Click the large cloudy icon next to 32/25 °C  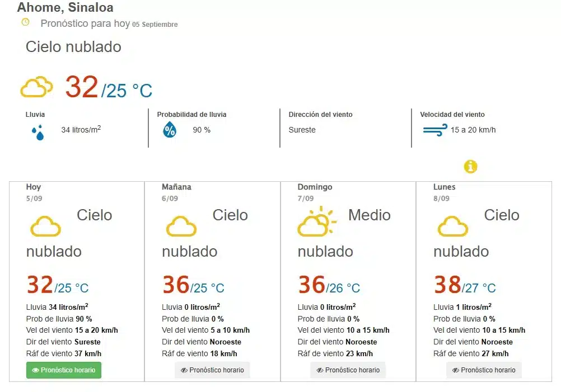pos(36,87)
